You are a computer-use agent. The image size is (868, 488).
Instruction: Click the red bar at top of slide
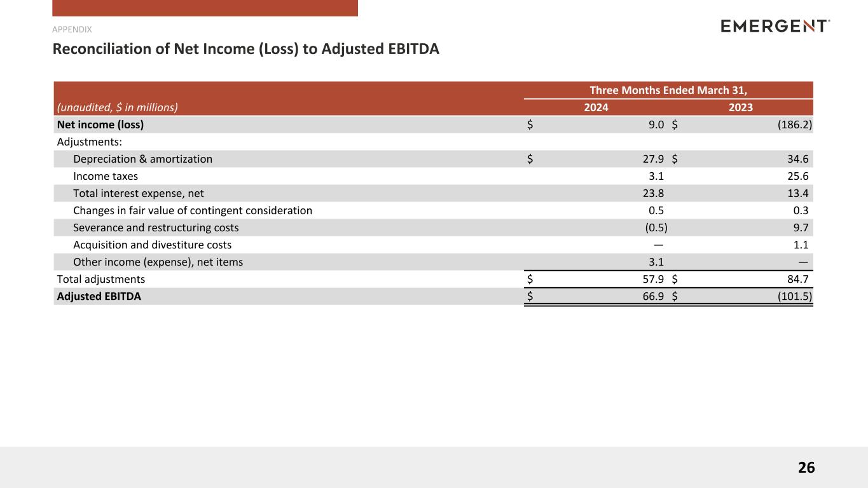point(205,8)
